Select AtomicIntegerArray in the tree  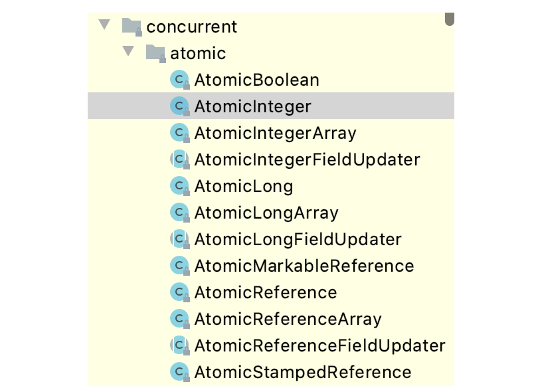(275, 133)
